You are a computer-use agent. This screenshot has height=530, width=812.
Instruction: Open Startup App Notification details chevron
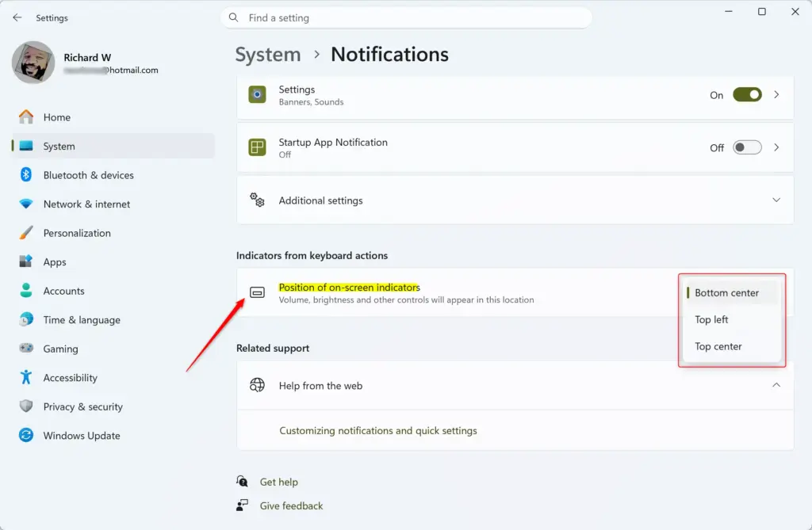776,147
